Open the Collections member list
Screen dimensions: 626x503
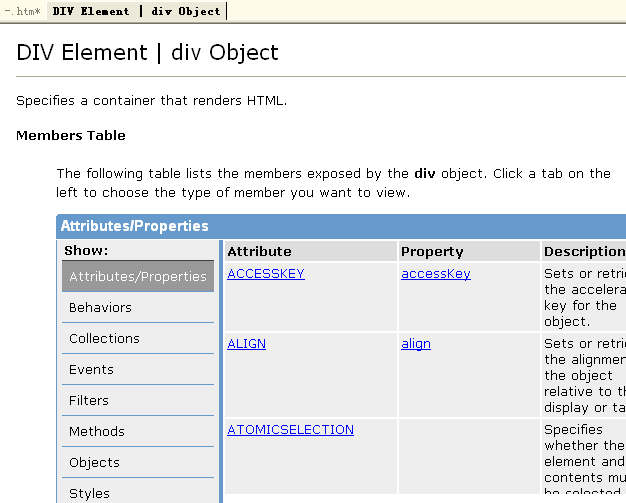coord(104,339)
